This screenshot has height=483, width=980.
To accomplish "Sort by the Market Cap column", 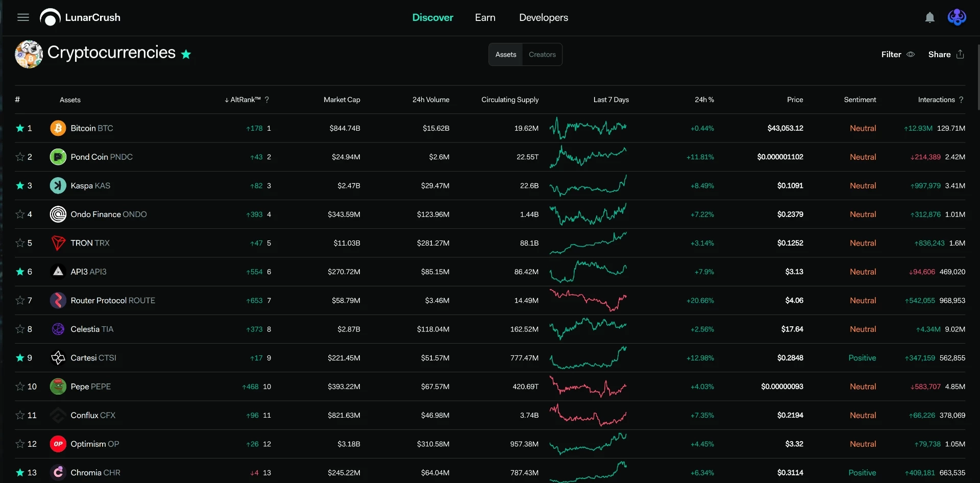I will (x=342, y=100).
